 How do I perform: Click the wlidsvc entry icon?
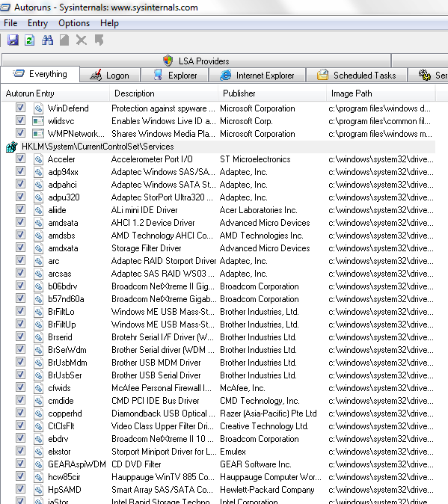(38, 121)
